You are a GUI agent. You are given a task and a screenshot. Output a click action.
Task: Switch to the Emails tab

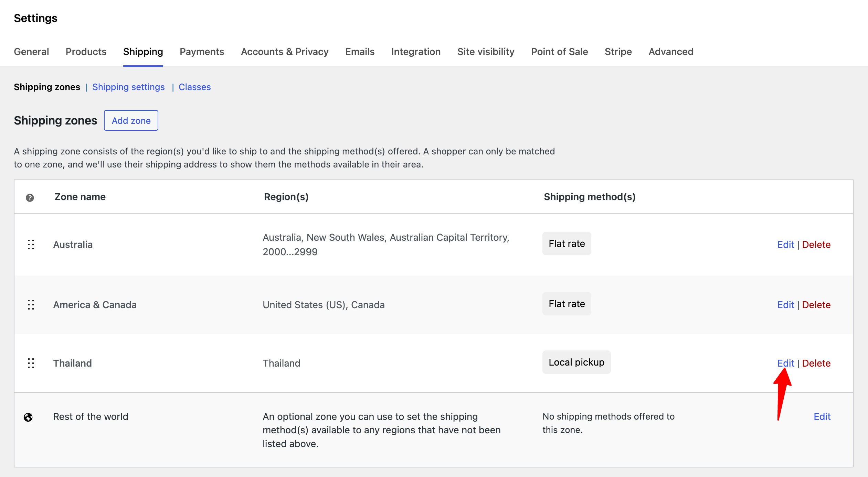coord(359,52)
